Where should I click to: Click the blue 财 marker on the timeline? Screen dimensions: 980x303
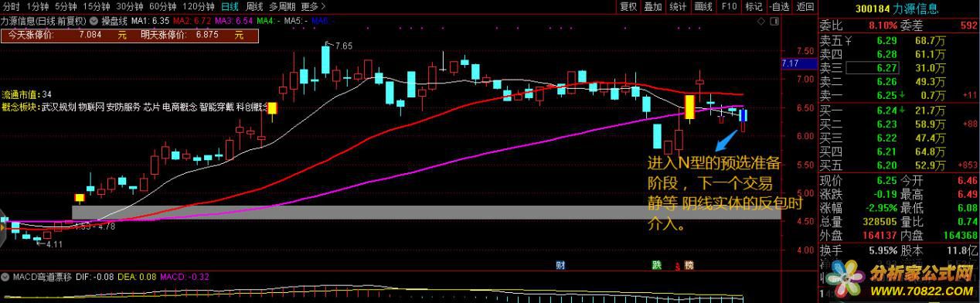[x=560, y=264]
